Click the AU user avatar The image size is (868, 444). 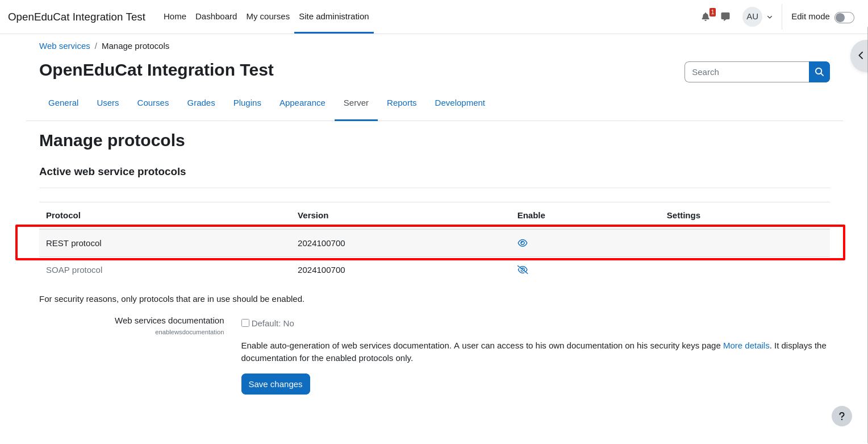752,16
